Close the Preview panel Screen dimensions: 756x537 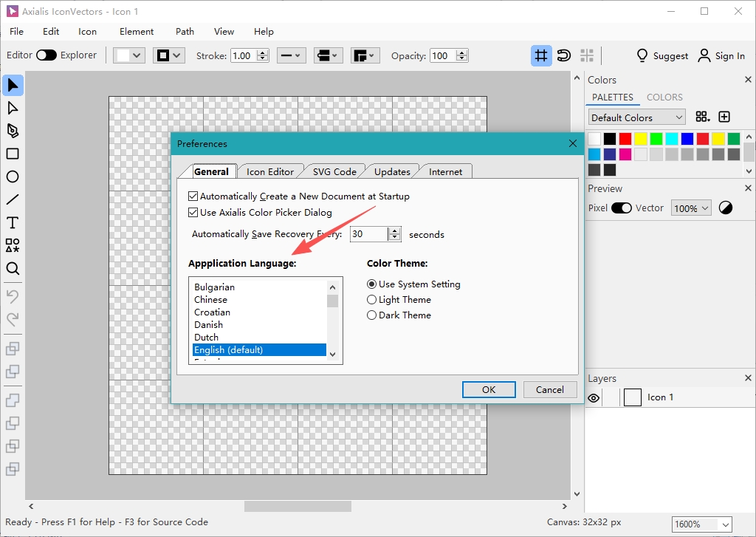[748, 188]
